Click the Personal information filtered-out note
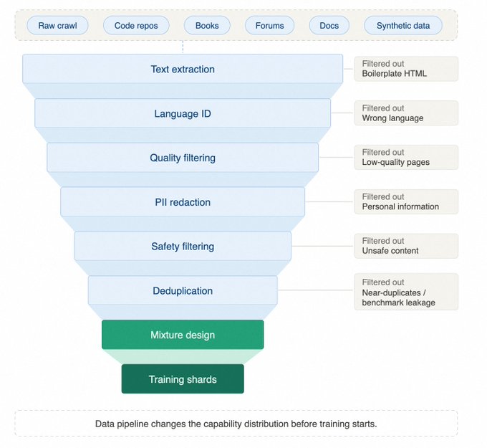 pyautogui.click(x=406, y=202)
